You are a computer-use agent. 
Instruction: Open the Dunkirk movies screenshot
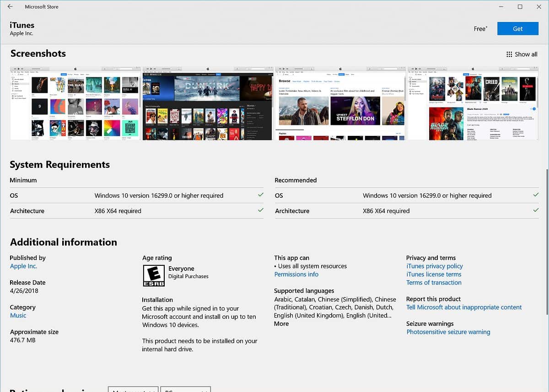(x=207, y=103)
